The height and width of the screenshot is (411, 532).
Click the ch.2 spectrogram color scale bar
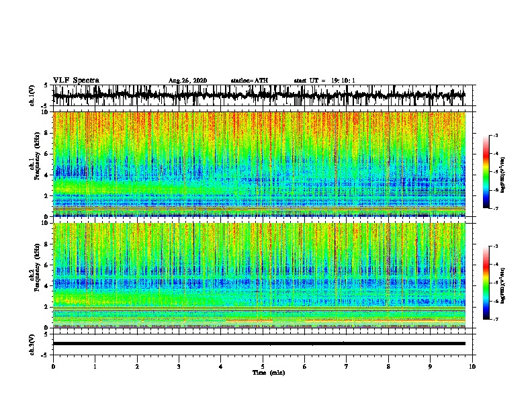[486, 283]
